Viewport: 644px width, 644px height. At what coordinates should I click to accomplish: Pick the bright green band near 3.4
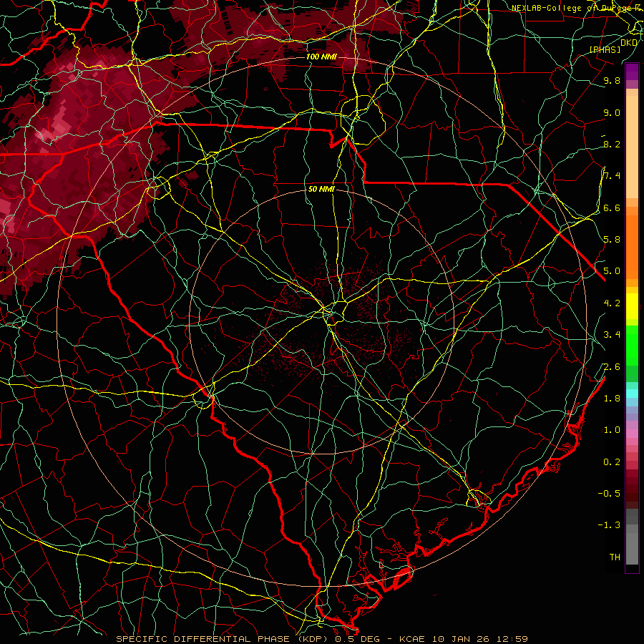point(632,346)
